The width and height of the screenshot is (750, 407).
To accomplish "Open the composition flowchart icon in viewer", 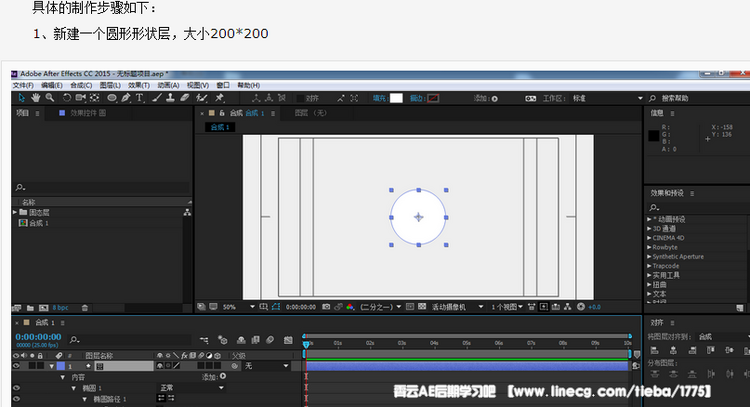I will click(567, 307).
